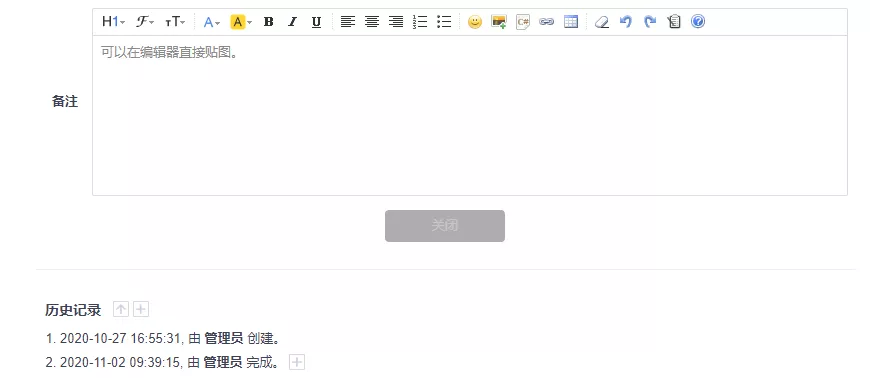Open the text color picker dropdown
This screenshot has width=870, height=378.
(x=212, y=22)
